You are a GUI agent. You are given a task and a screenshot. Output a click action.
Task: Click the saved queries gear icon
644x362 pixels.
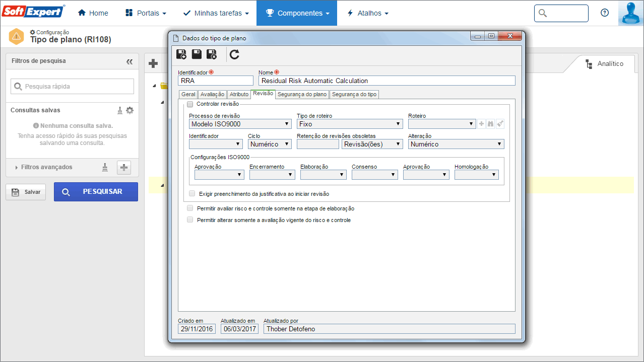click(130, 110)
